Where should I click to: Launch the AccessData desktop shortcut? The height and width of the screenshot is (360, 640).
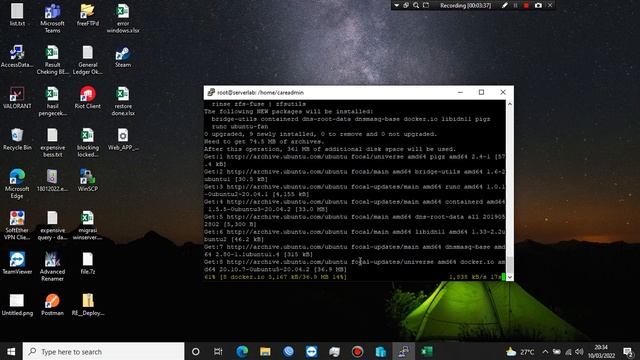[x=17, y=56]
